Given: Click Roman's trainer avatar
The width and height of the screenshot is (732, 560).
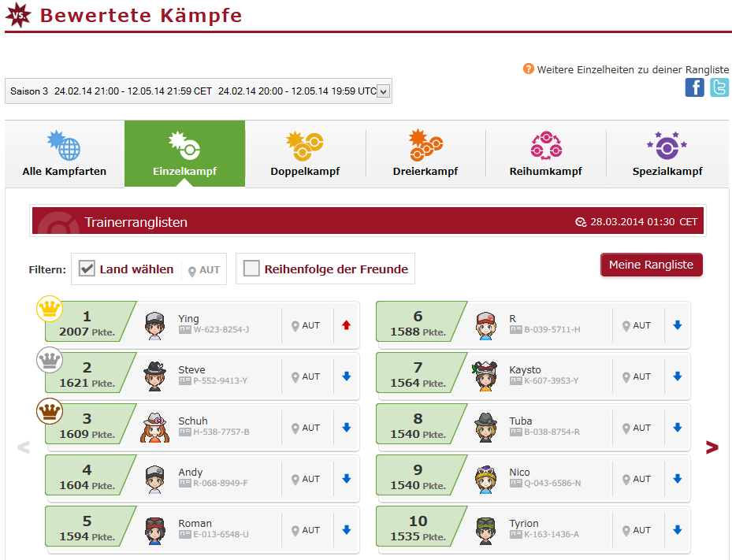Looking at the screenshot, I should click(x=154, y=530).
